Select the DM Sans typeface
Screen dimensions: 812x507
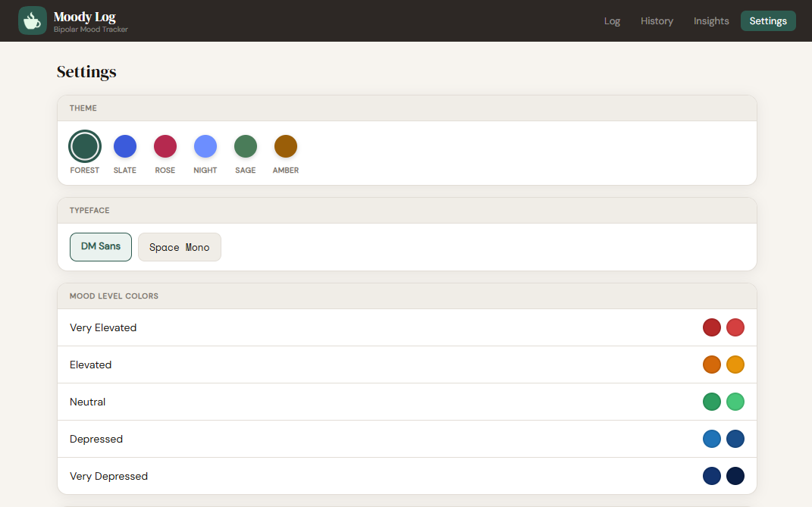click(x=100, y=246)
